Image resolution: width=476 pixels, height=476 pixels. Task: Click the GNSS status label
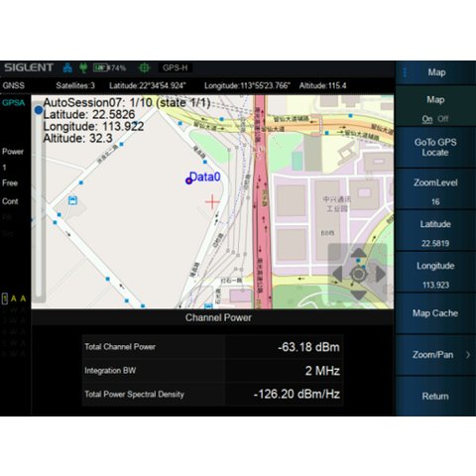coord(14,86)
